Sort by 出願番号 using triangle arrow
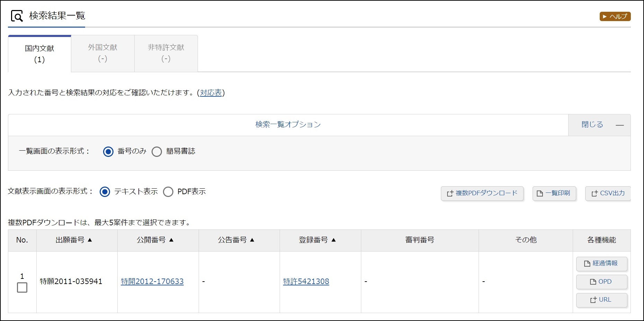Viewport: 644px width, 321px height. coord(90,240)
